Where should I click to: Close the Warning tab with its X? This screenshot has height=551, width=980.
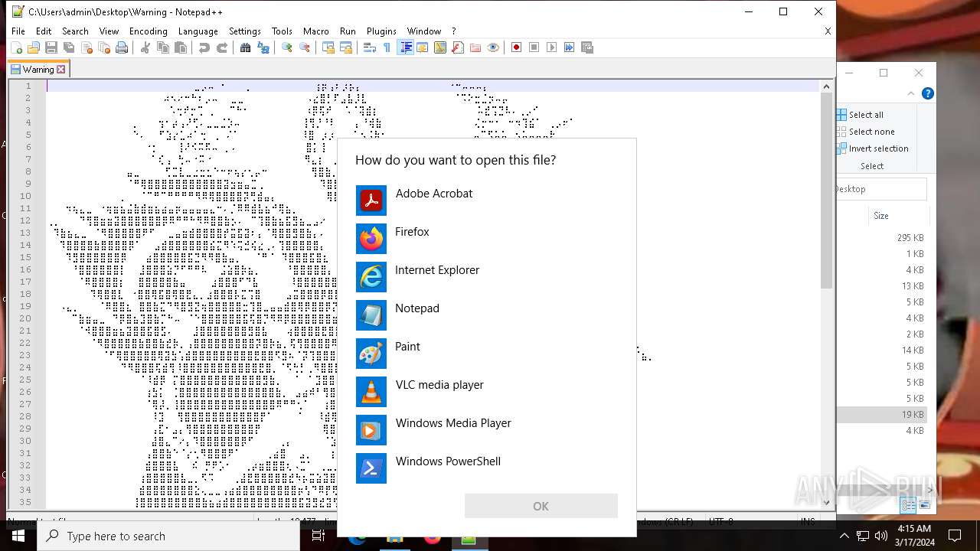coord(61,69)
